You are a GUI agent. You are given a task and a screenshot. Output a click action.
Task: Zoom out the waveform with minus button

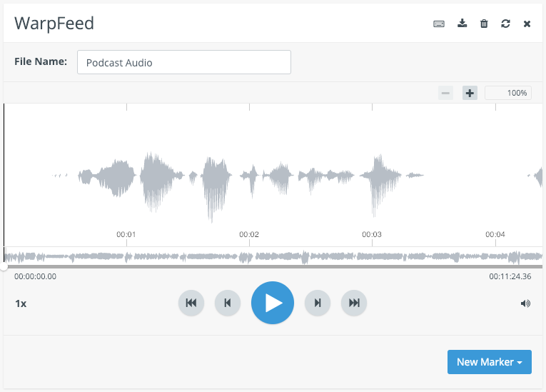click(x=445, y=93)
